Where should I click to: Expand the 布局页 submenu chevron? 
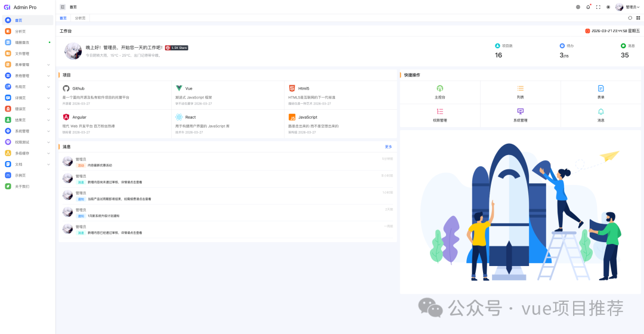click(x=48, y=86)
